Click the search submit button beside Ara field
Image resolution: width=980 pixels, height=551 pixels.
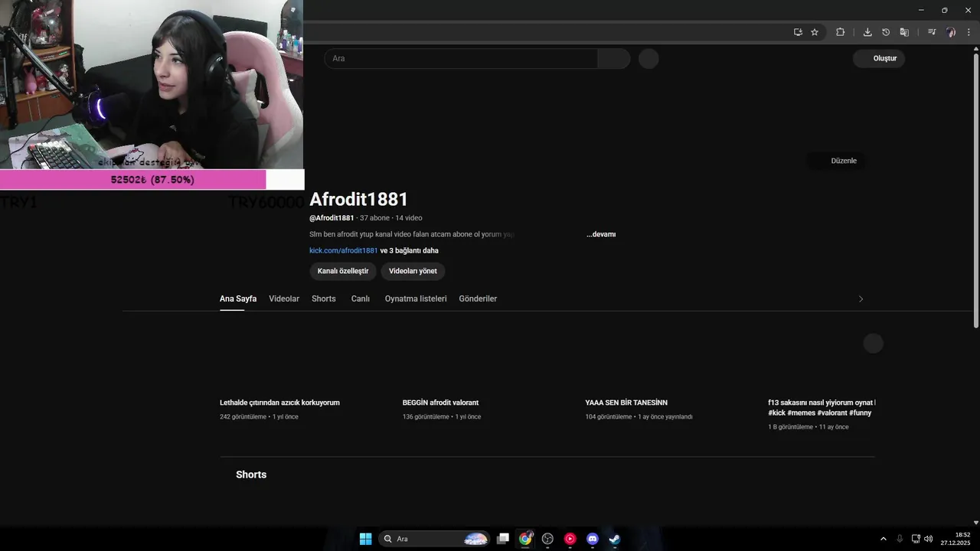pos(614,58)
